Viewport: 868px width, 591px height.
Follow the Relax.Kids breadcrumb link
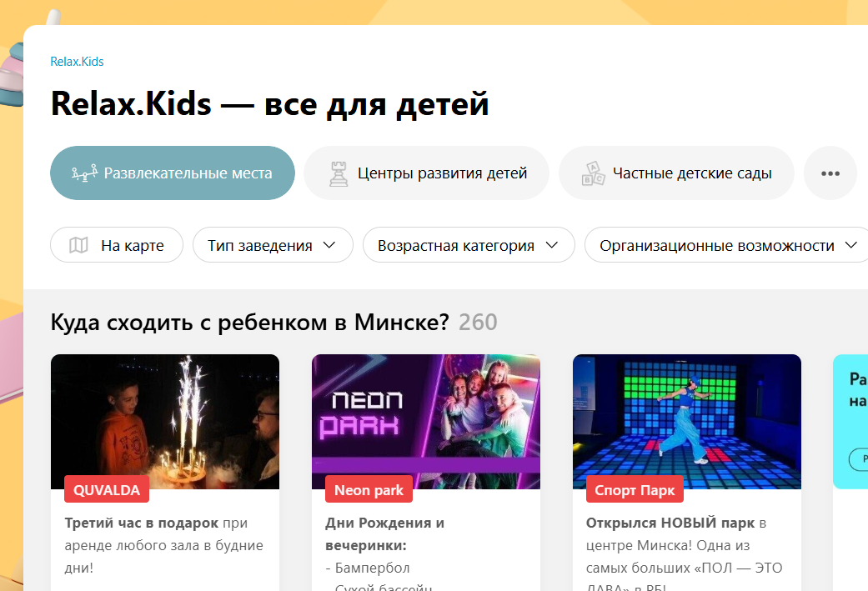[77, 62]
